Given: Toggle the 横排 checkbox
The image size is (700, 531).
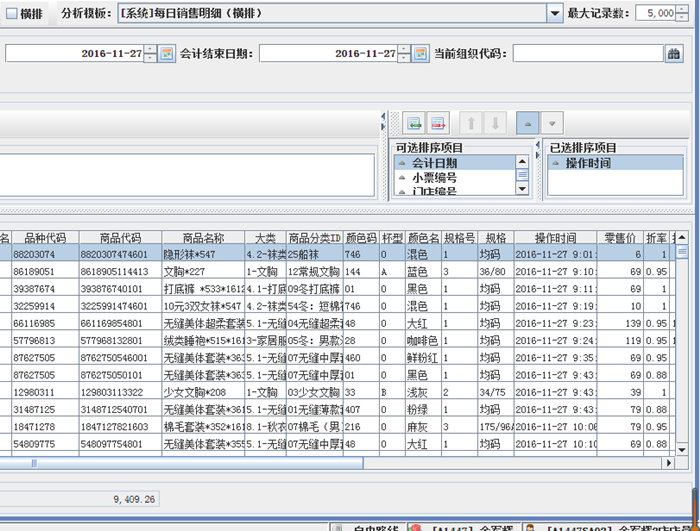Looking at the screenshot, I should (x=11, y=14).
